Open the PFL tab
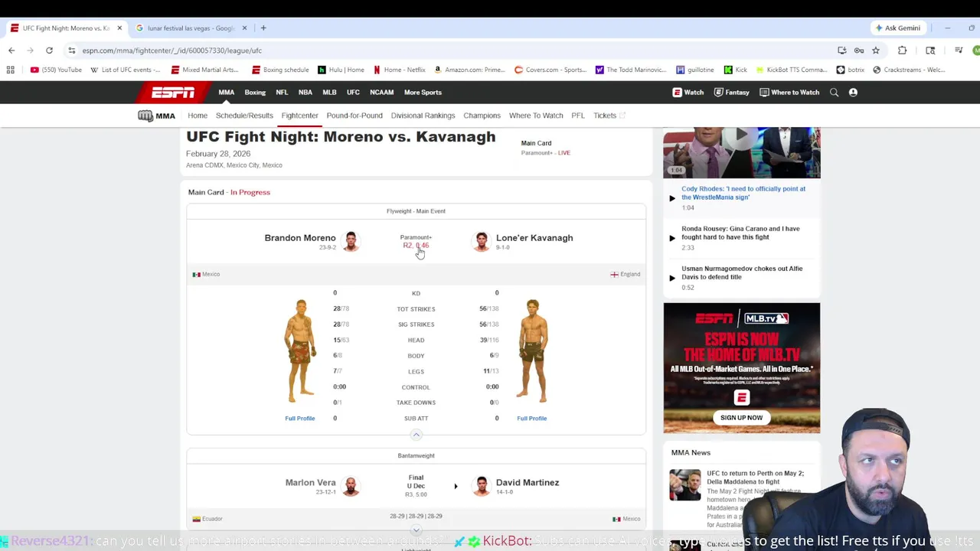Screen dimensions: 980x551 [578, 116]
